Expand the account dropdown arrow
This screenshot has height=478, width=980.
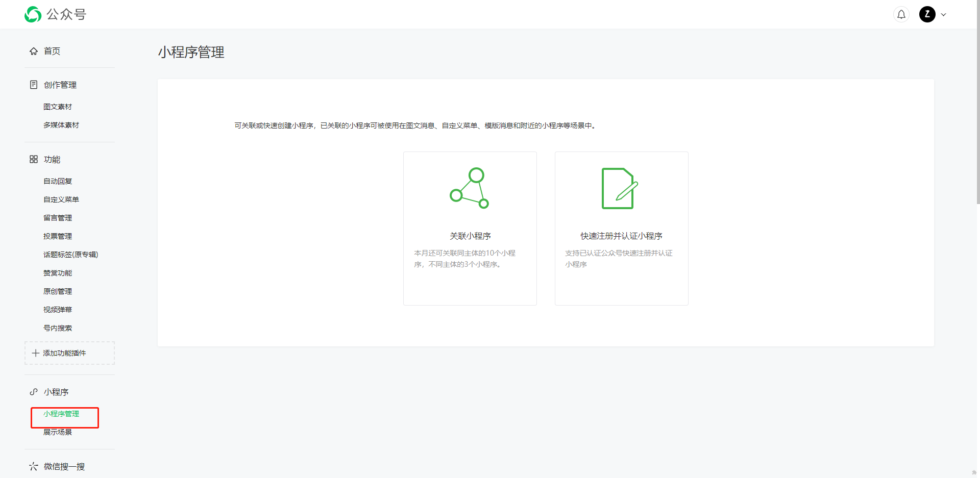point(943,15)
